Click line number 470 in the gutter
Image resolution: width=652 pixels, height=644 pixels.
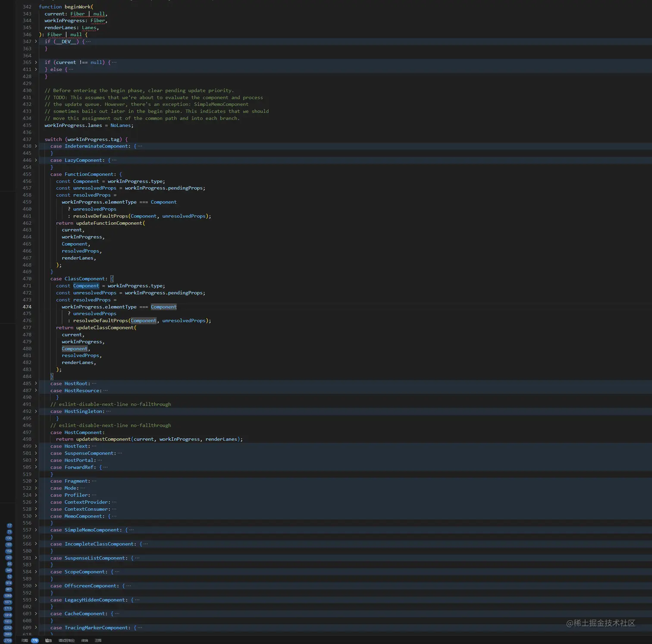[x=27, y=279]
